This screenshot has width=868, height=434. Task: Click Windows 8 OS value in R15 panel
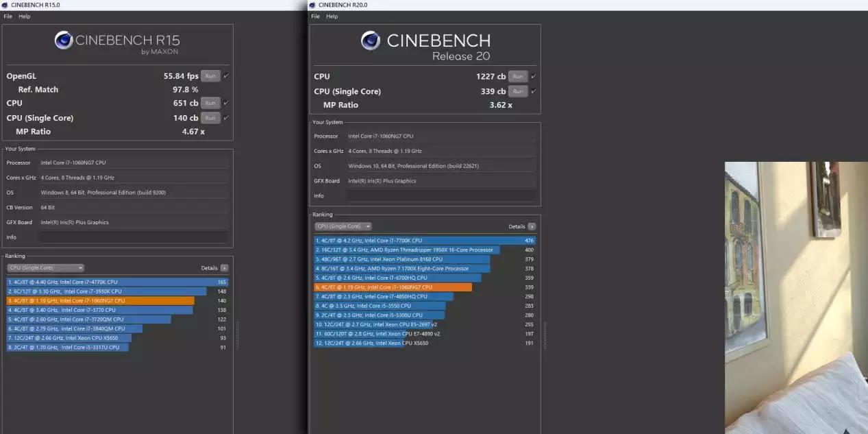134,193
